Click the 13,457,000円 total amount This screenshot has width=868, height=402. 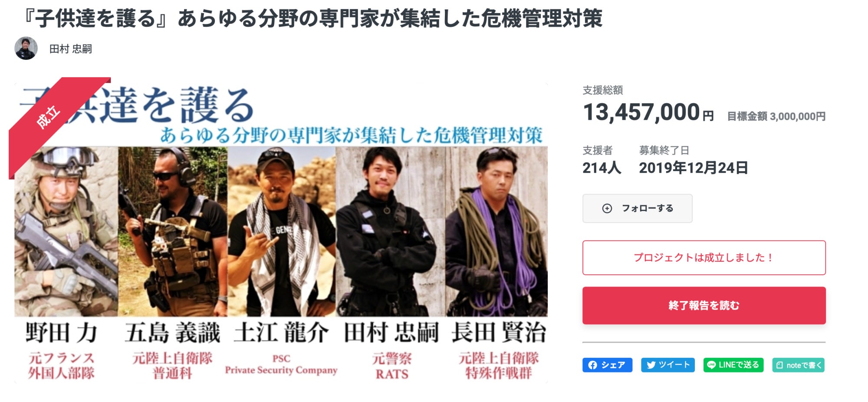click(x=648, y=112)
